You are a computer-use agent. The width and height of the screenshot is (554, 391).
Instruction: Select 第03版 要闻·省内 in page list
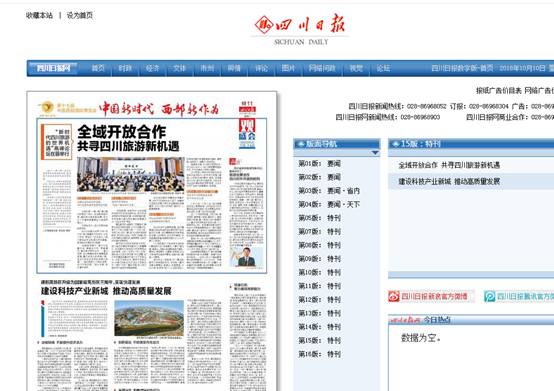click(329, 191)
